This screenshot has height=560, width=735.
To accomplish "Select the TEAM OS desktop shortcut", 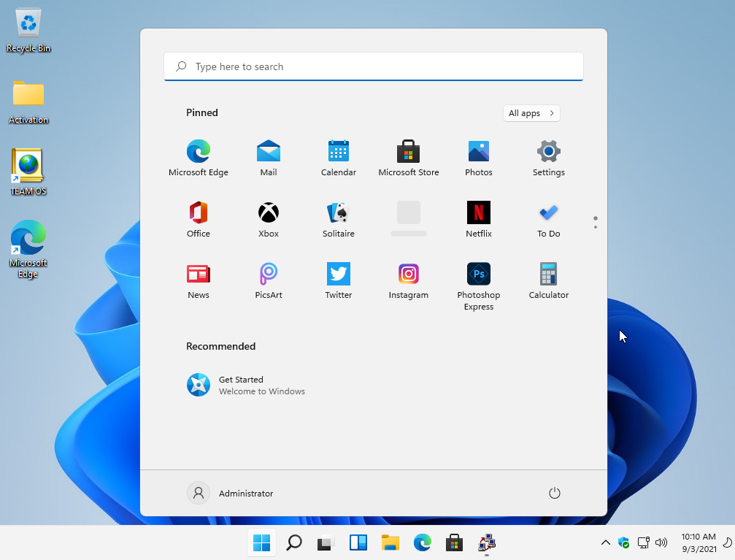I will (28, 172).
